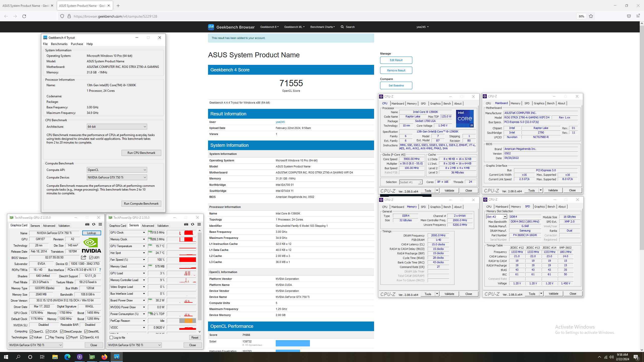Image resolution: width=644 pixels, height=362 pixels.
Task: Toggle the CUDA computing checkbox
Action: (47, 332)
